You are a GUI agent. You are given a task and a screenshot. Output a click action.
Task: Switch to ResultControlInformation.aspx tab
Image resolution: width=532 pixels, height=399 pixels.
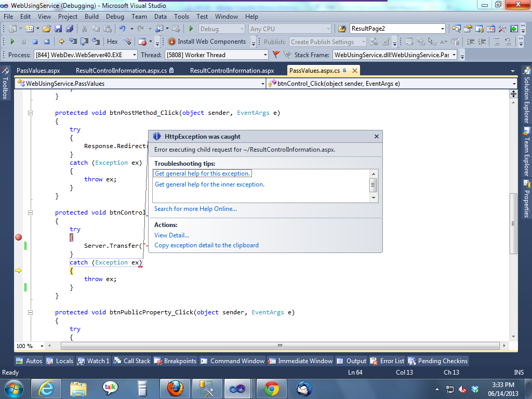232,71
